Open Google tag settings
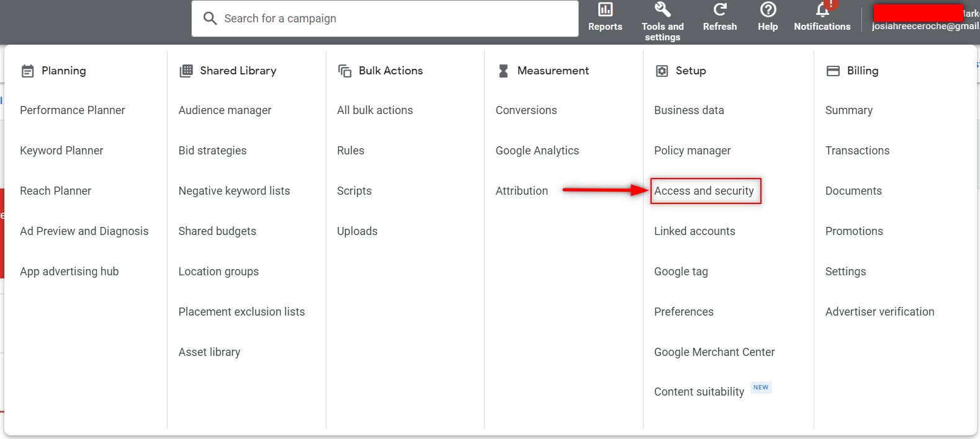 (681, 272)
